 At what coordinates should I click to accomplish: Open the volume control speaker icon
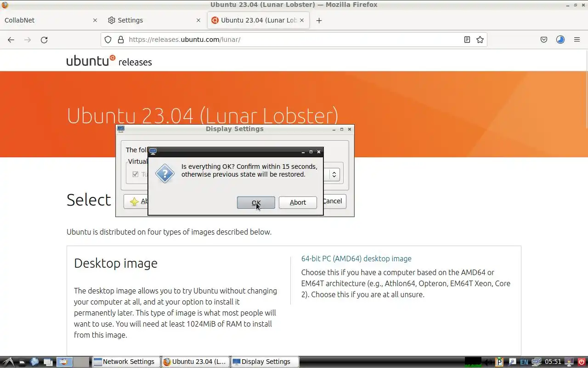click(x=488, y=362)
